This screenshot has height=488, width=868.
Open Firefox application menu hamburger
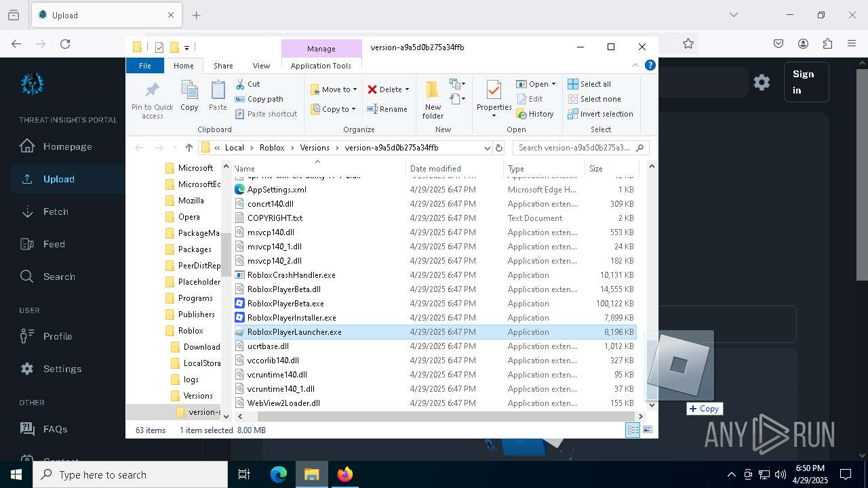point(852,43)
